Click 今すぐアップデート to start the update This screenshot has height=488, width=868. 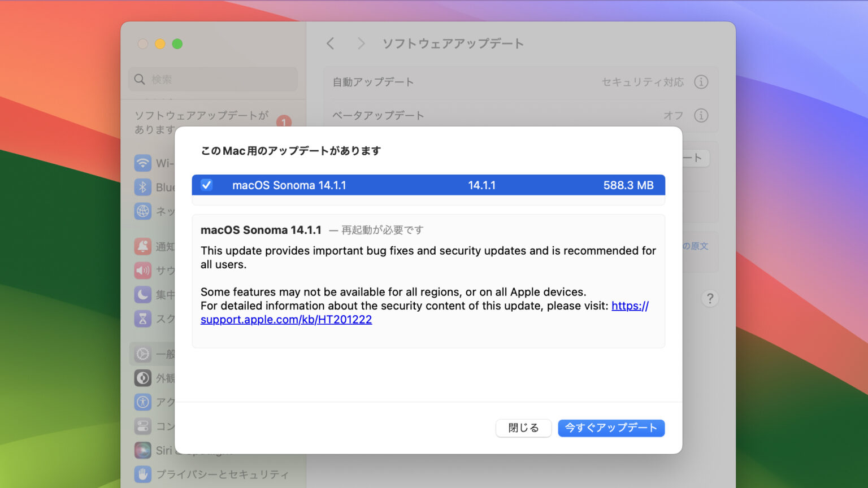(x=611, y=428)
